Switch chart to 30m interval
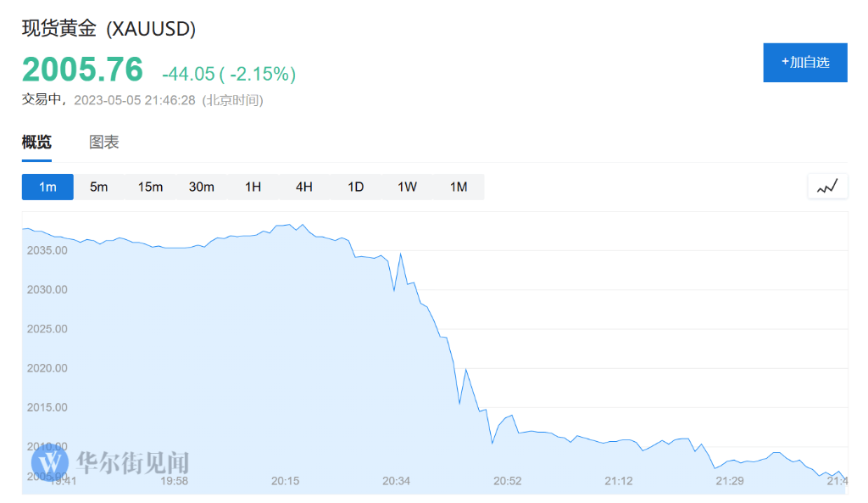Viewport: 868px width, 503px height. 201,187
